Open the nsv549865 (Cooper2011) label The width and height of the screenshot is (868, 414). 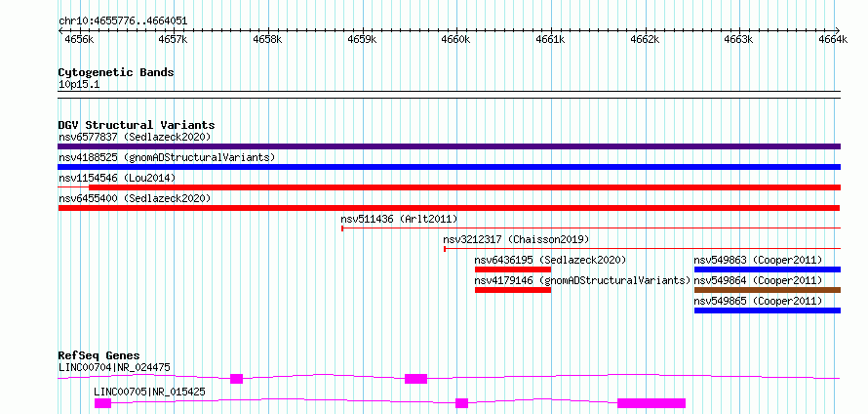tap(759, 301)
